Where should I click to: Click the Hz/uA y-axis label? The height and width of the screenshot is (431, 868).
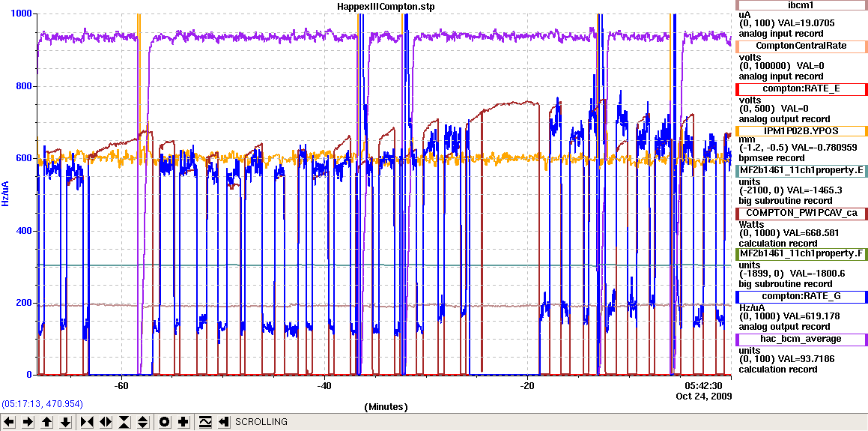coord(6,194)
